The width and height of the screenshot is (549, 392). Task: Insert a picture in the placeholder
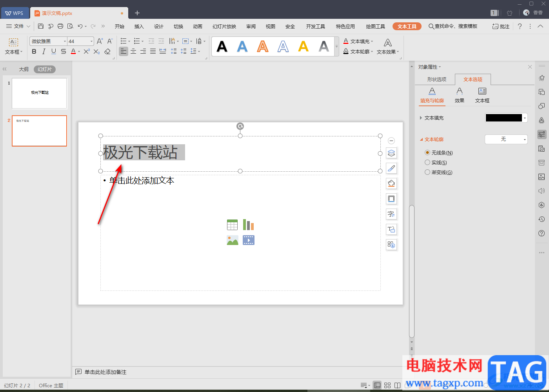(232, 240)
